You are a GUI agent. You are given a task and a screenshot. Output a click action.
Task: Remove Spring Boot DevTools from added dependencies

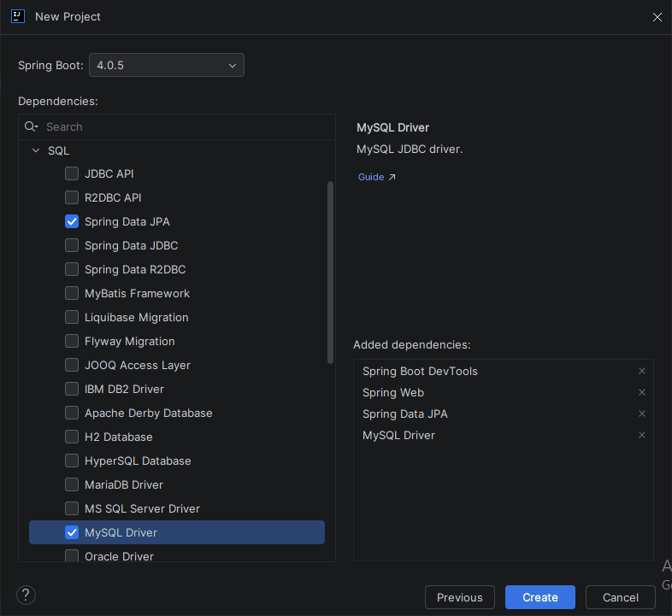pos(642,371)
